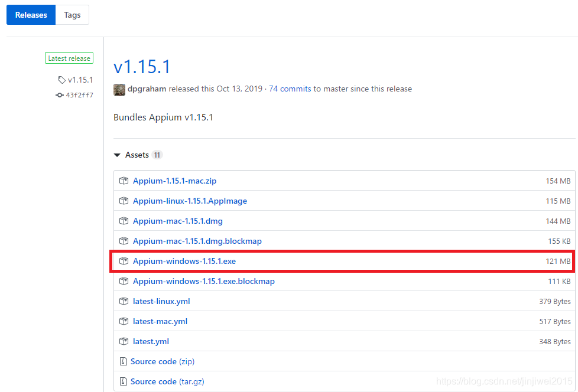Download latest-linux.yml
The width and height of the screenshot is (578, 392).
click(161, 301)
